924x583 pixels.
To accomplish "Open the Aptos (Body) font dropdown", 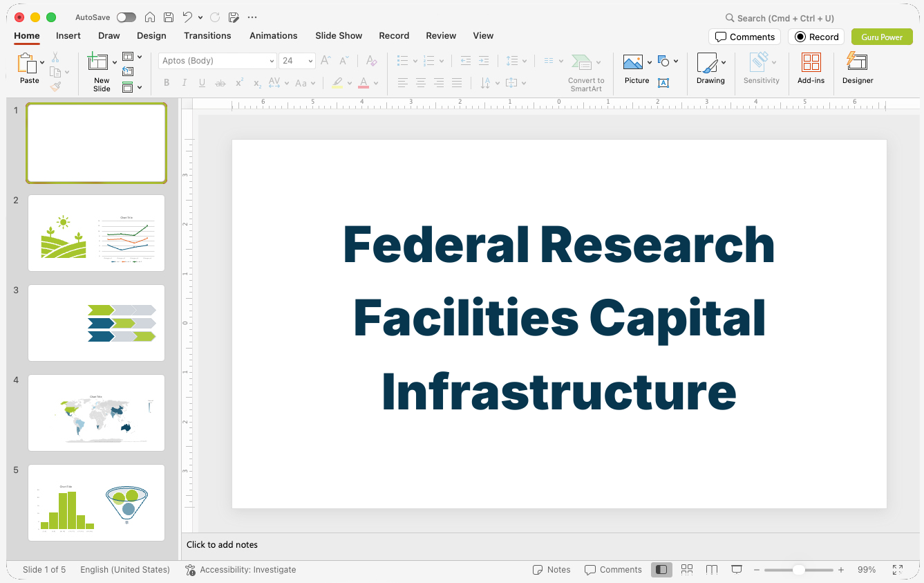I will (272, 61).
